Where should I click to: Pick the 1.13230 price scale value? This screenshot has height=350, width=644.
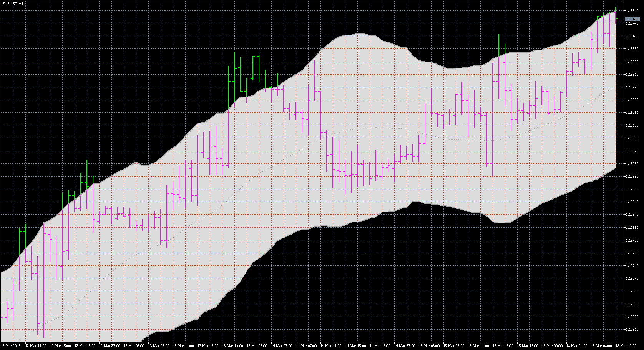(632, 100)
